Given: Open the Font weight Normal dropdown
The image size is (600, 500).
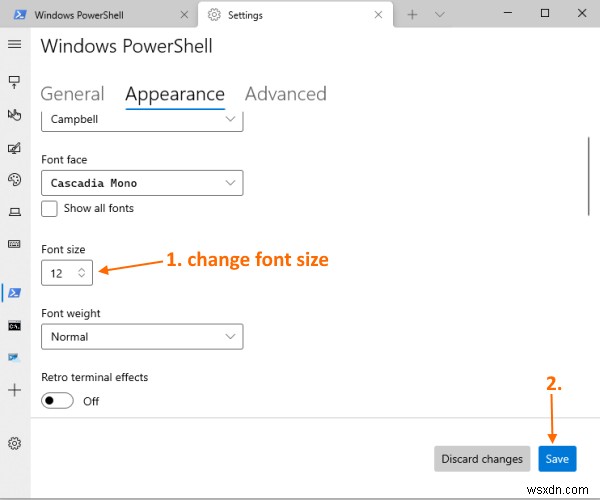Looking at the screenshot, I should pos(142,337).
